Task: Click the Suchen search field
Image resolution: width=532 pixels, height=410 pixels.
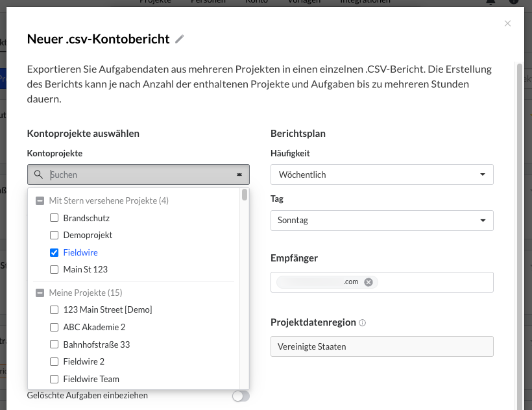Action: coord(139,175)
